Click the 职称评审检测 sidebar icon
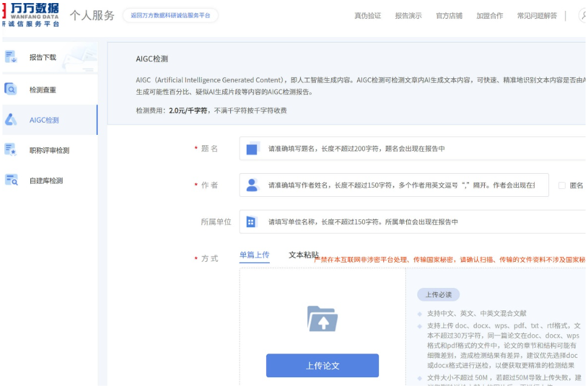This screenshot has width=588, height=390. click(11, 149)
